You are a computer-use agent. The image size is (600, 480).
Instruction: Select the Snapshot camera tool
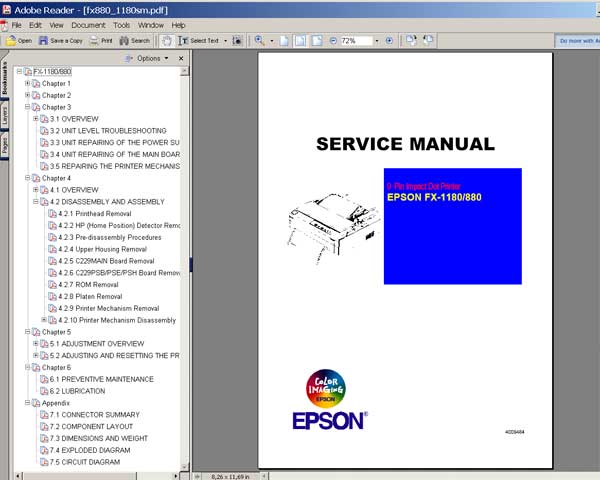(x=237, y=41)
